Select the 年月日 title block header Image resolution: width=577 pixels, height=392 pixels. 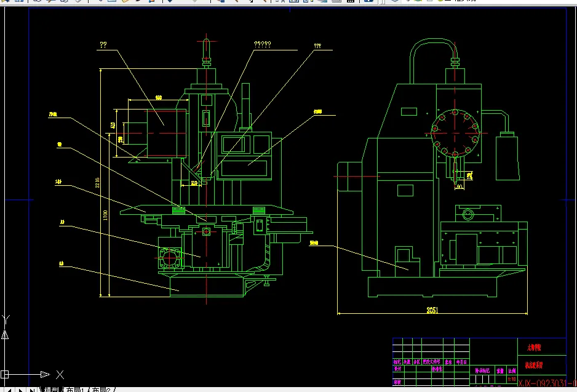(462, 362)
